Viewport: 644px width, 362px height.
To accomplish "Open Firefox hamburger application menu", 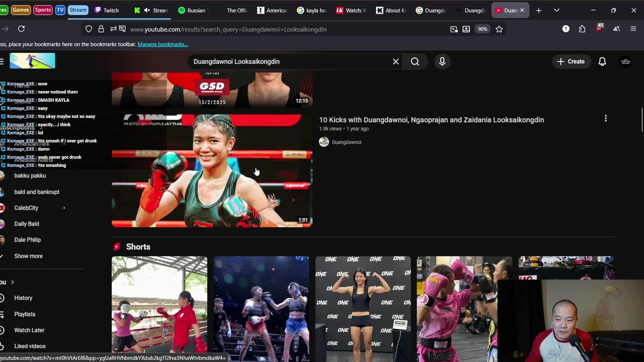I will [633, 29].
